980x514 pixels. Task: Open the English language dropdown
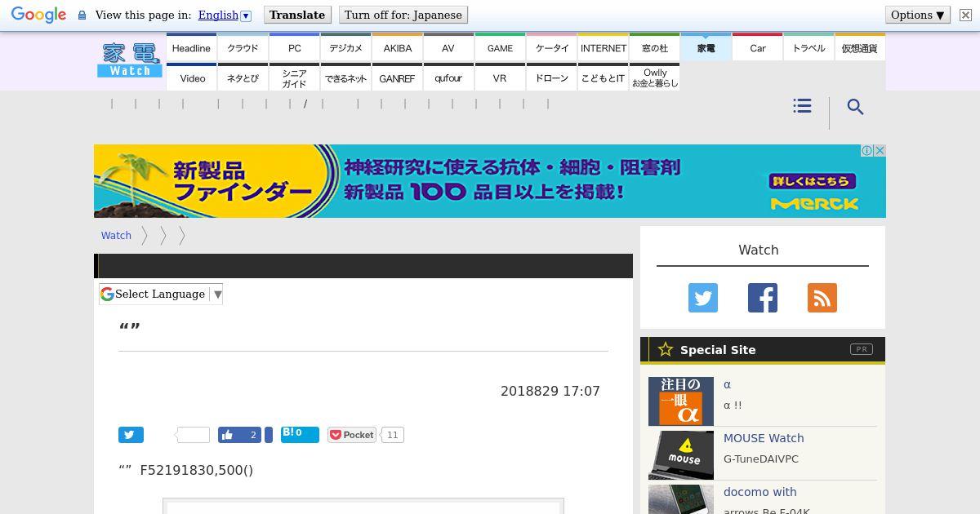tap(225, 15)
